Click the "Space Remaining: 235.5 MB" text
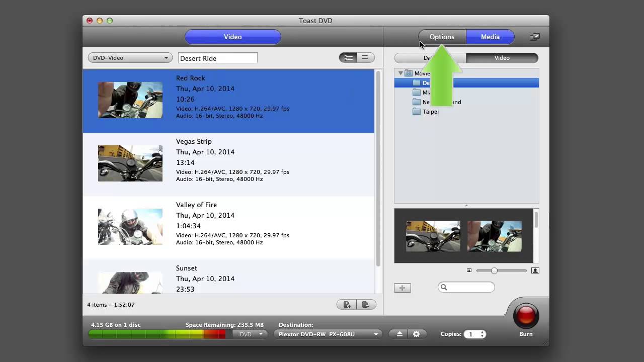This screenshot has width=644, height=362. (224, 325)
